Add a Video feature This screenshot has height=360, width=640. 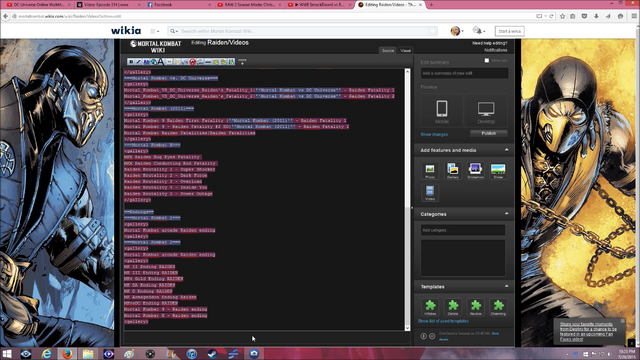coord(430,193)
